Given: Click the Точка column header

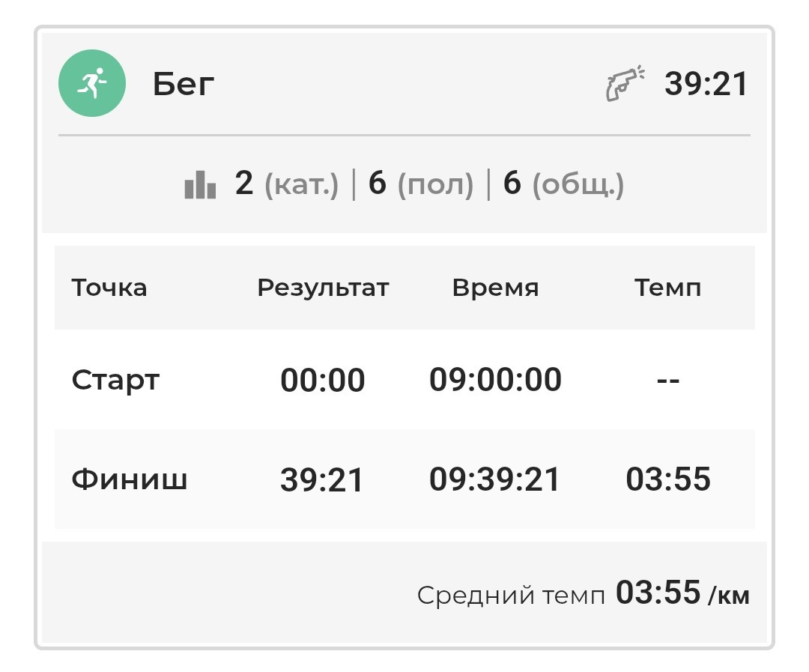Looking at the screenshot, I should point(109,288).
